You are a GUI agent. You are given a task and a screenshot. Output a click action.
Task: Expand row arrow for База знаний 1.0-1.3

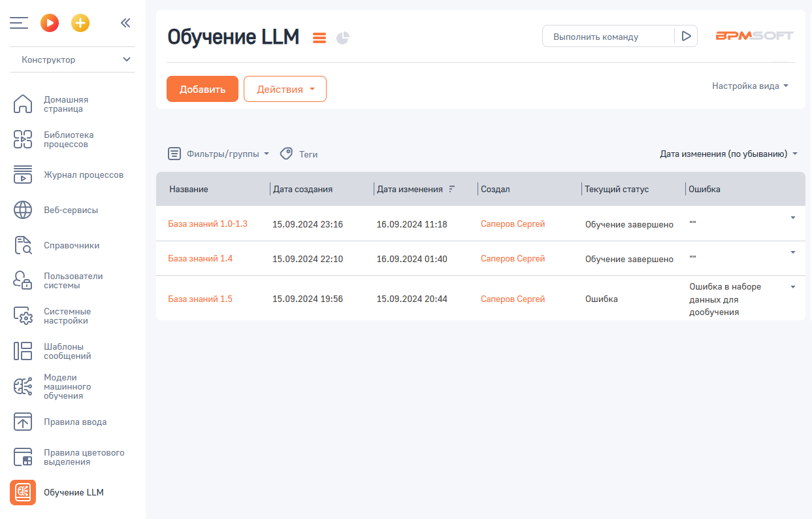(x=793, y=218)
